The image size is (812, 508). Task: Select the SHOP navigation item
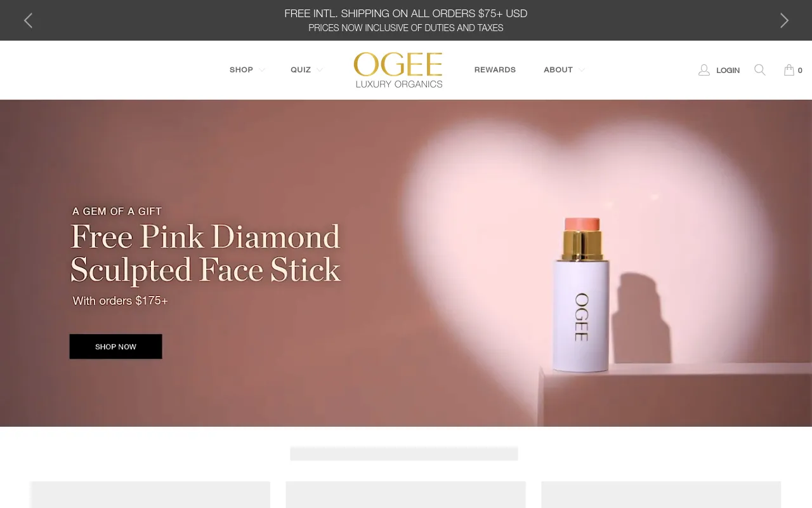(241, 70)
